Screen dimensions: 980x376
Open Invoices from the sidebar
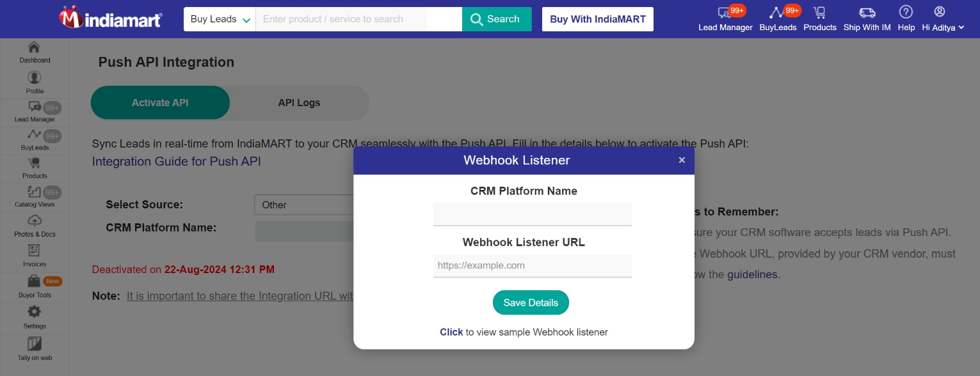35,256
